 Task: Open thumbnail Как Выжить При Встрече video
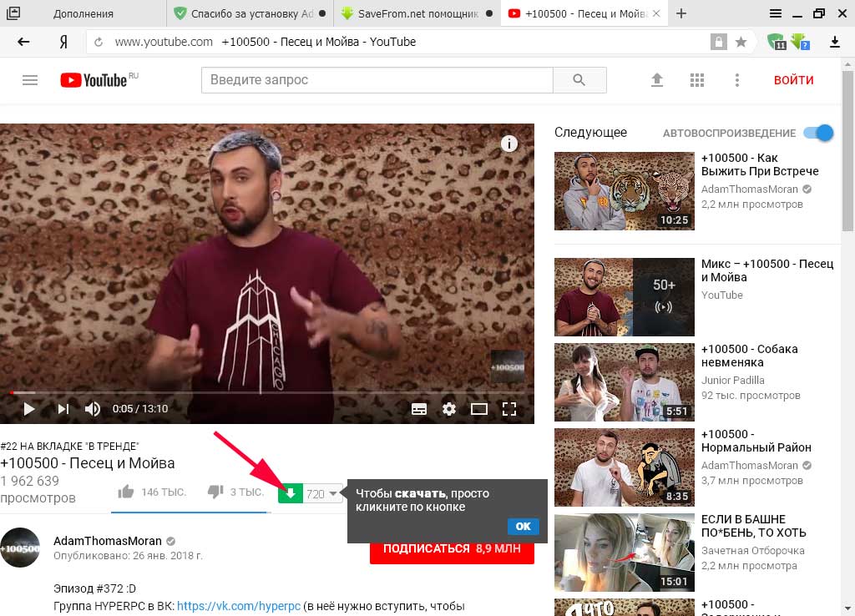tap(625, 191)
